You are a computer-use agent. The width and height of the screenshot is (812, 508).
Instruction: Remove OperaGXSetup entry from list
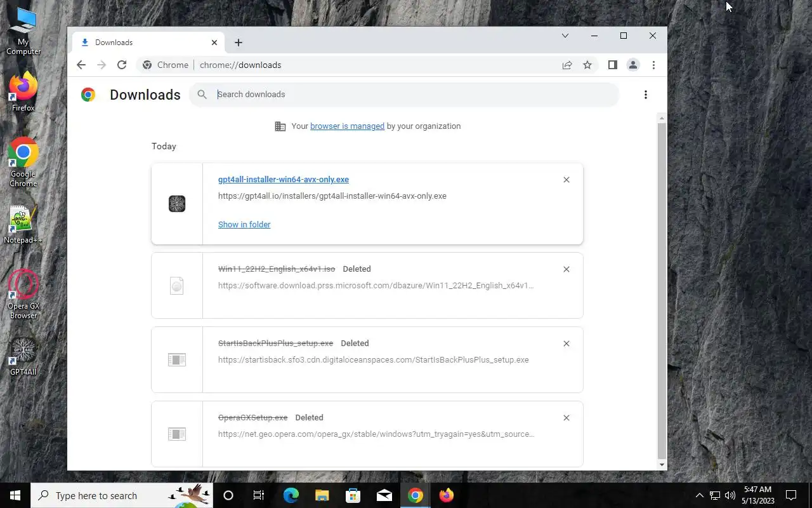[566, 418]
